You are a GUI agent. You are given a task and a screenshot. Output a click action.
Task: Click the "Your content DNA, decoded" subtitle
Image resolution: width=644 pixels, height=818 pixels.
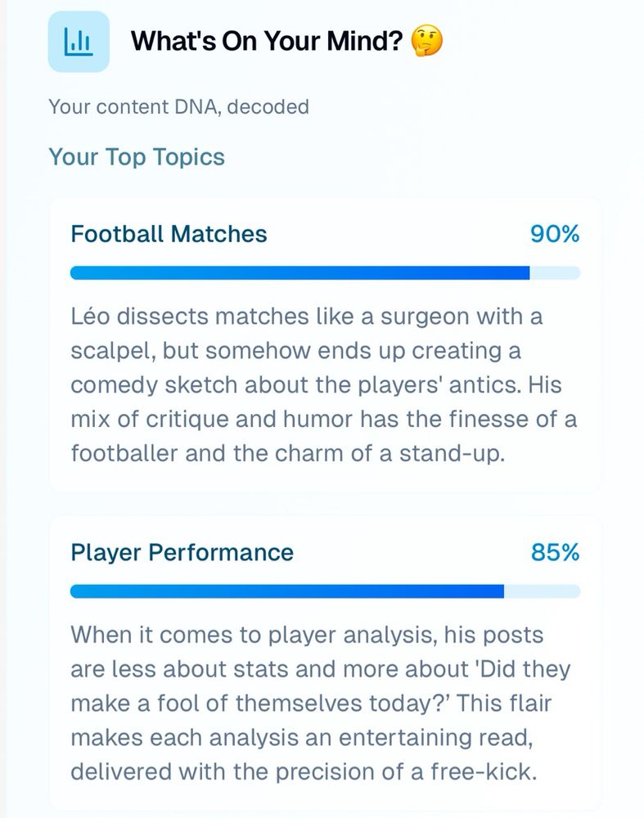click(x=178, y=107)
